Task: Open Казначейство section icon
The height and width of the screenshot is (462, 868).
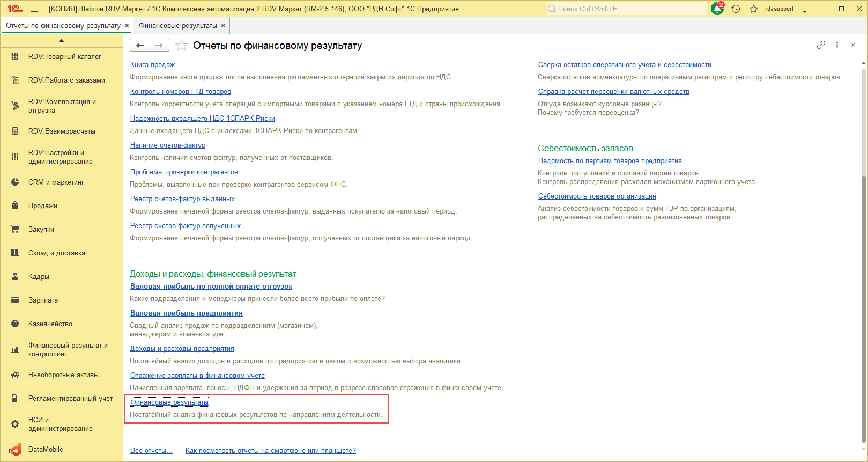Action: 15,324
